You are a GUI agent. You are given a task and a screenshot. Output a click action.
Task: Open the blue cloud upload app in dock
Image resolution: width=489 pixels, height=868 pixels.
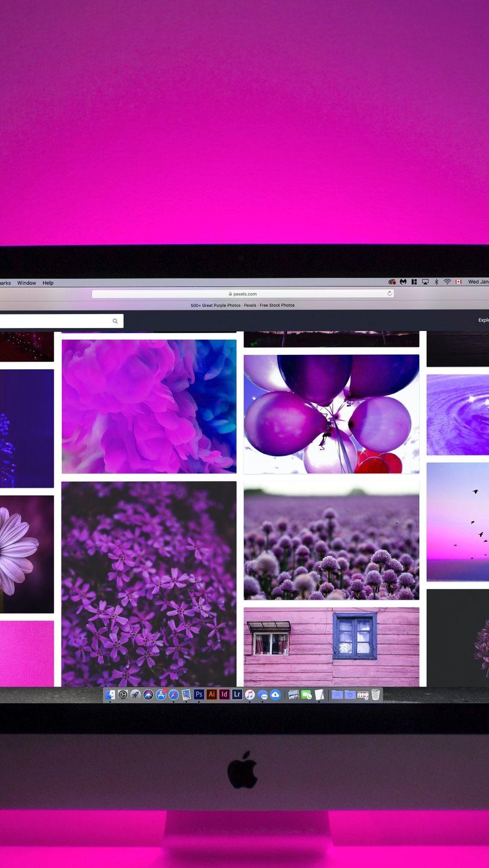pos(275,694)
